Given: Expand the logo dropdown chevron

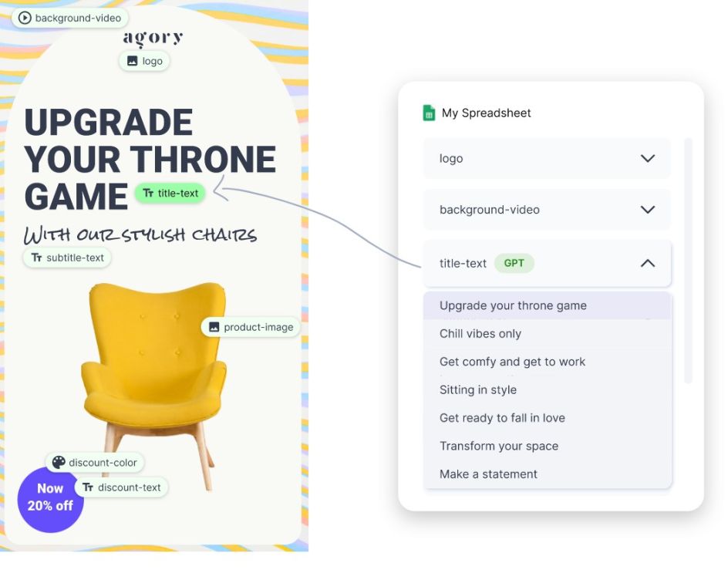Looking at the screenshot, I should pyautogui.click(x=647, y=159).
